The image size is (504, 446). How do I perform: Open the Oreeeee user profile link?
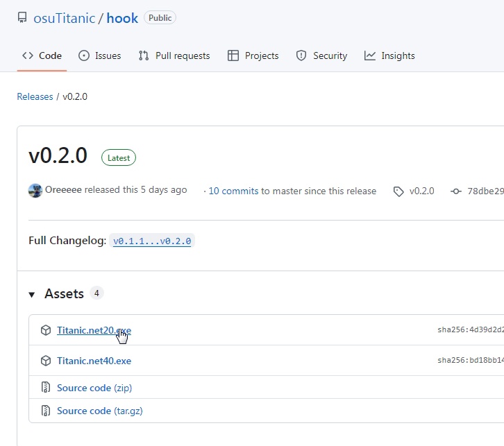click(x=63, y=190)
